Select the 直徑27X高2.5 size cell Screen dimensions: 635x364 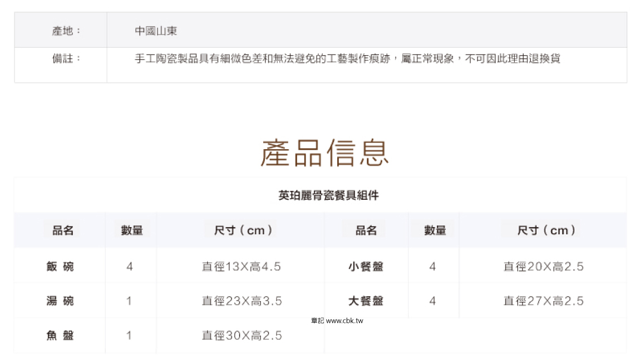(543, 301)
